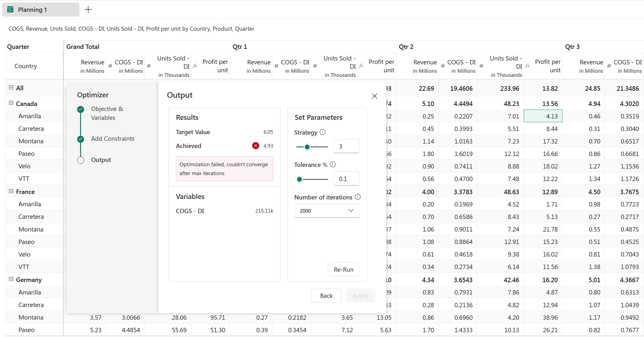Click the Strategy value input field
Viewport: 644px width, 337px height.
(346, 146)
